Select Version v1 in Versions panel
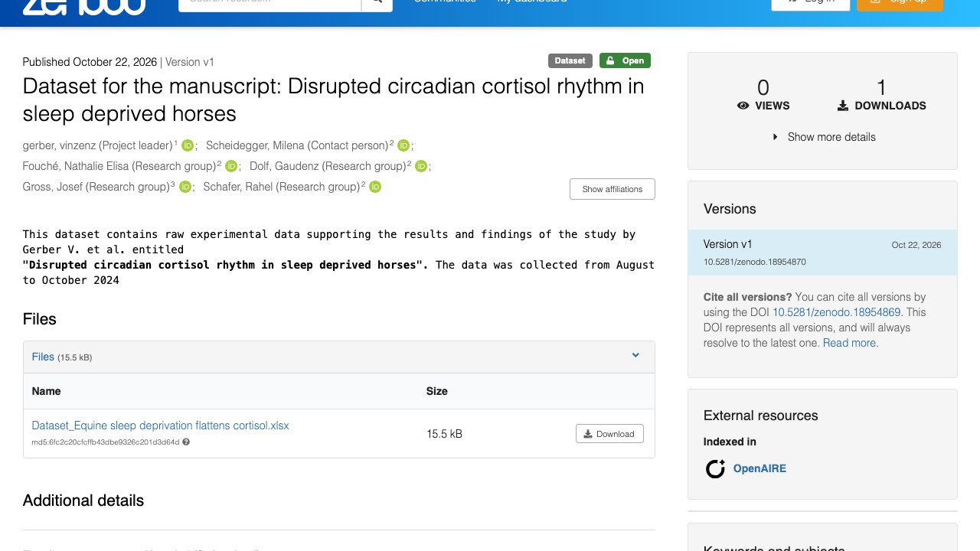This screenshot has width=980, height=551. pos(822,253)
